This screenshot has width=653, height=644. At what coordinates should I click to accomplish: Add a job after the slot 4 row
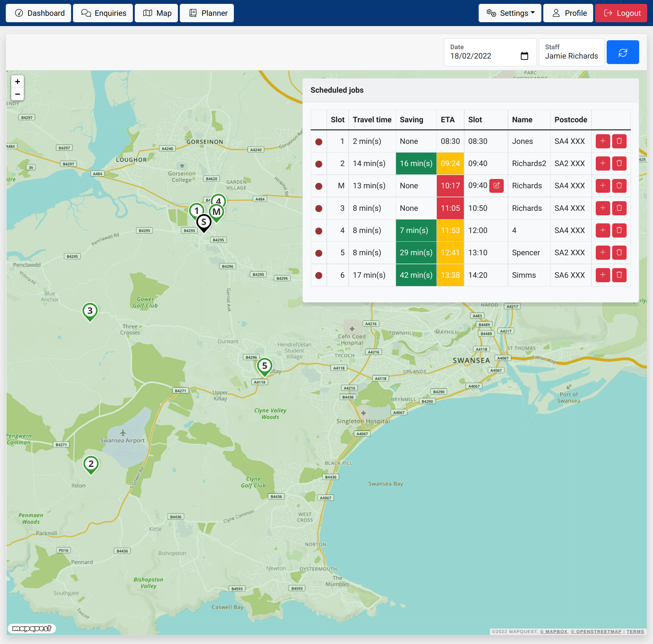(602, 230)
